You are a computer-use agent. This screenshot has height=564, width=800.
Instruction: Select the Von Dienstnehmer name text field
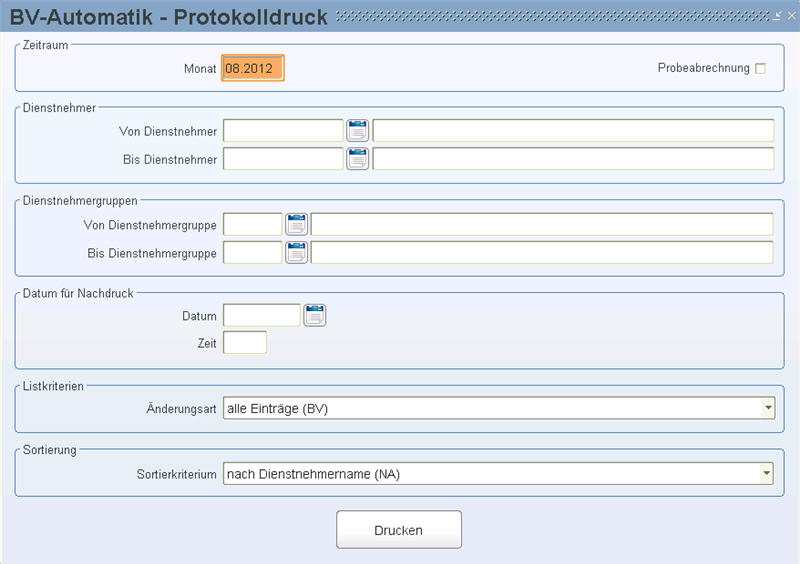[573, 131]
